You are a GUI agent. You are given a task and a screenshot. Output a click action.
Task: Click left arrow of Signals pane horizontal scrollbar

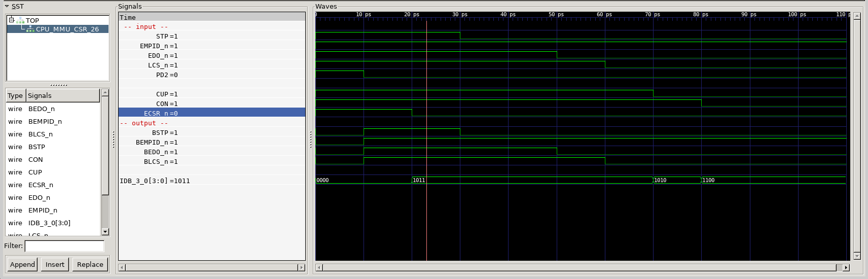point(122,267)
